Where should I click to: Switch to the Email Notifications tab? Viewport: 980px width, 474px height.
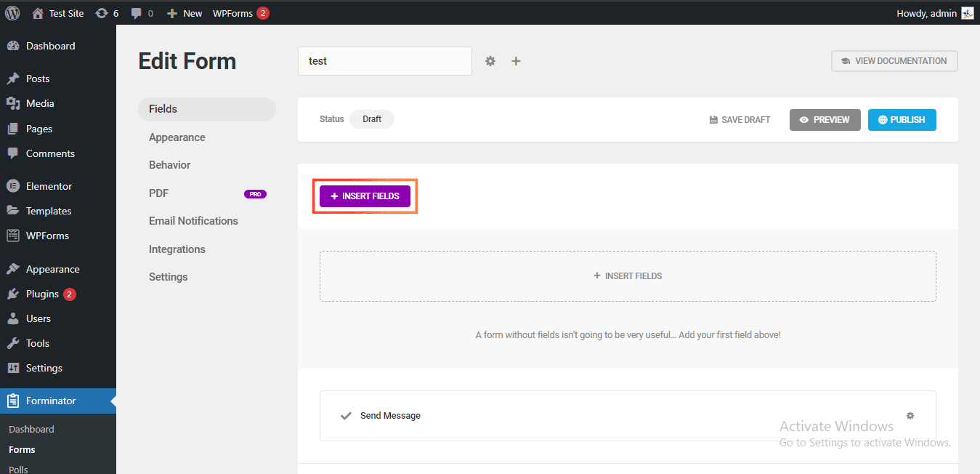(193, 220)
